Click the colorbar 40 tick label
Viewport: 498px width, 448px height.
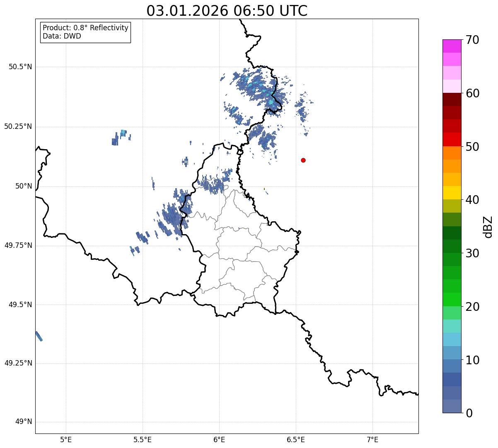pos(472,200)
